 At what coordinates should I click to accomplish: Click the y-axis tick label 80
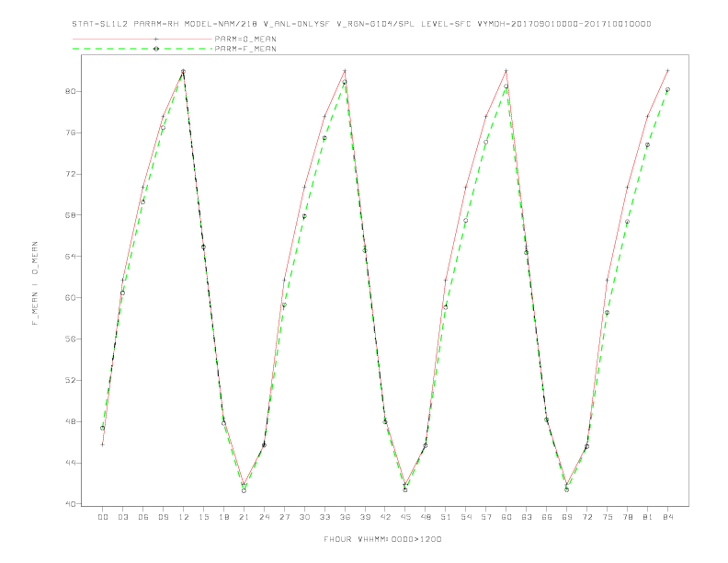click(70, 91)
